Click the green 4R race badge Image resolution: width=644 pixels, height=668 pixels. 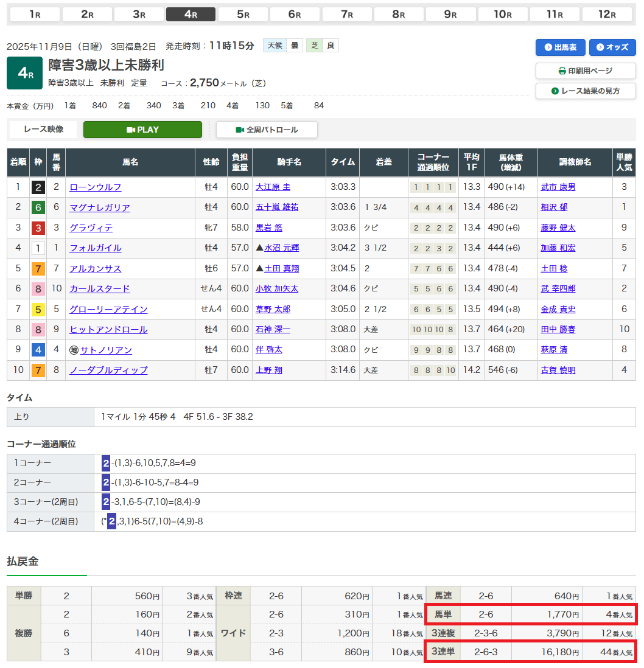[x=24, y=73]
